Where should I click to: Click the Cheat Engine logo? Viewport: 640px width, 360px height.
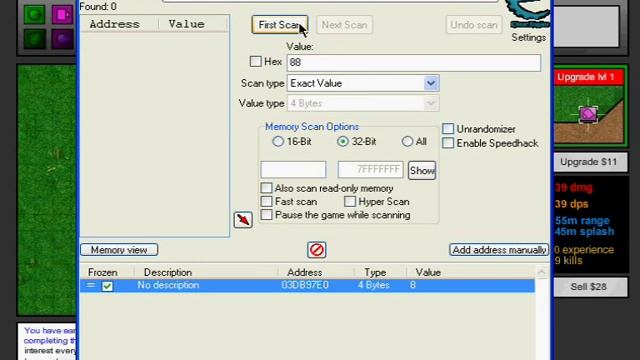[x=528, y=13]
